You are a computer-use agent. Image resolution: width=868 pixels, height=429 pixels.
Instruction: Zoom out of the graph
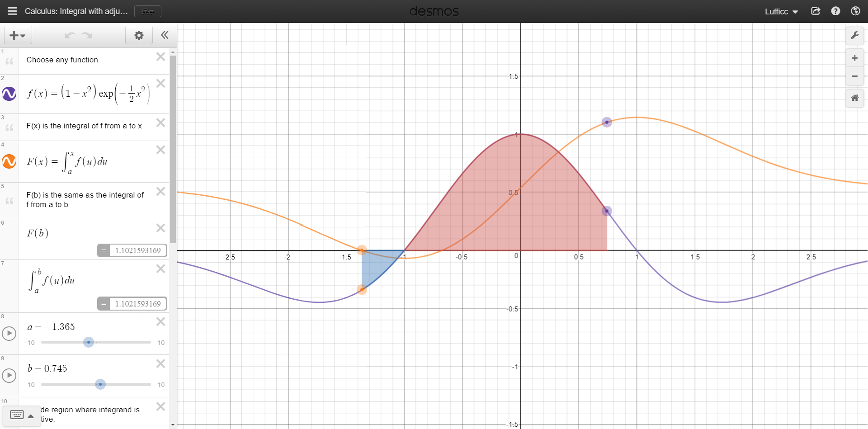pyautogui.click(x=854, y=76)
